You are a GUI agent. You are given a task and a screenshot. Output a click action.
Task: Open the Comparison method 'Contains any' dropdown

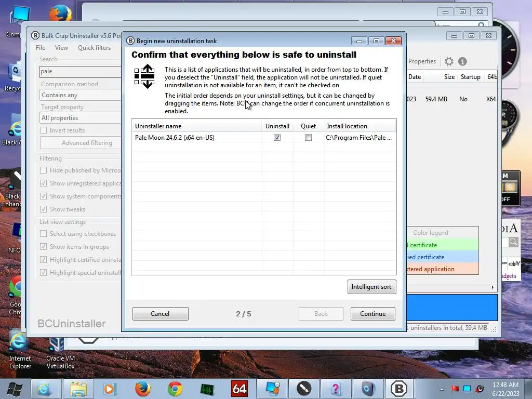[x=81, y=95]
